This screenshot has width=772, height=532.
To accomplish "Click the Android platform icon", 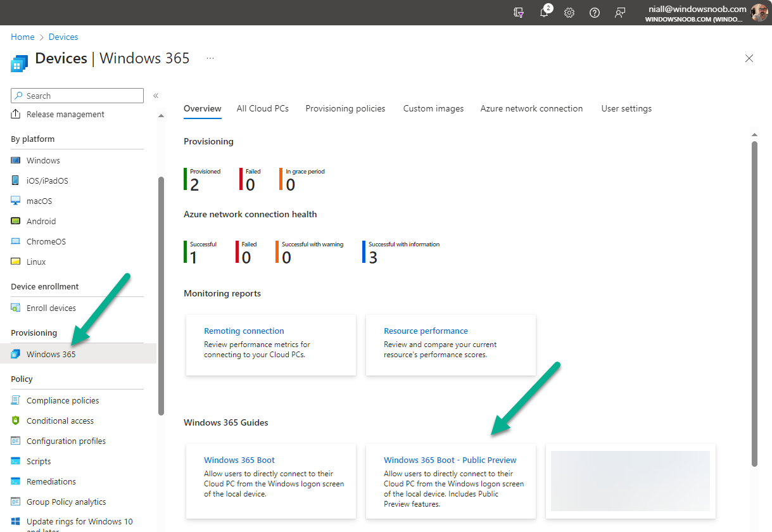I will [x=16, y=221].
